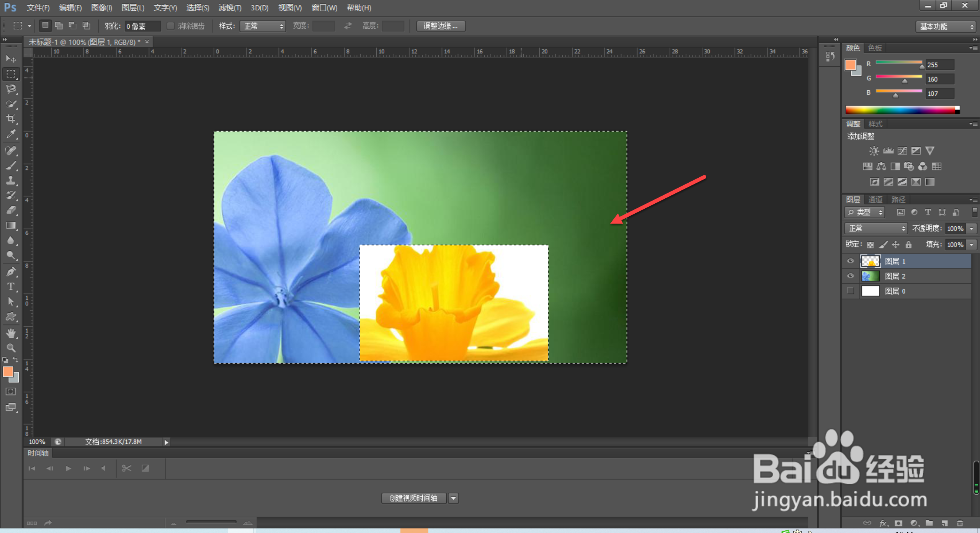Open layer blend mode 正常 dropdown
Screen dimensions: 980x533
875,229
